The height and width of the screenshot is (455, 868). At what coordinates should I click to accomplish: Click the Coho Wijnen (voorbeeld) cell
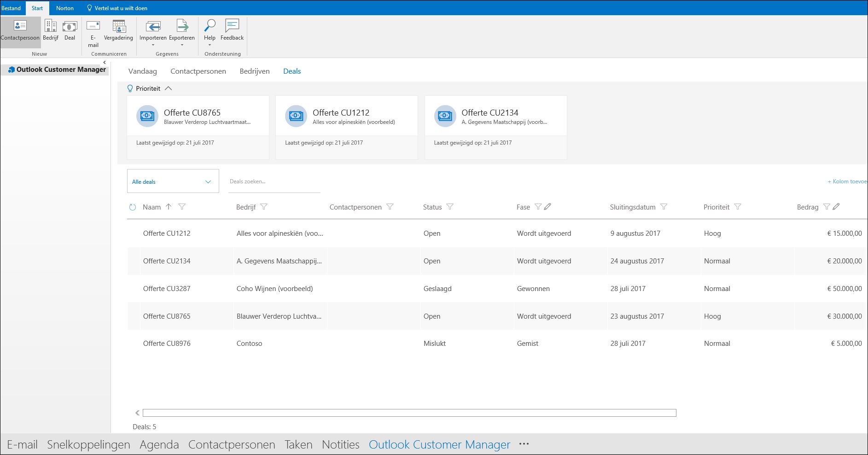point(275,289)
